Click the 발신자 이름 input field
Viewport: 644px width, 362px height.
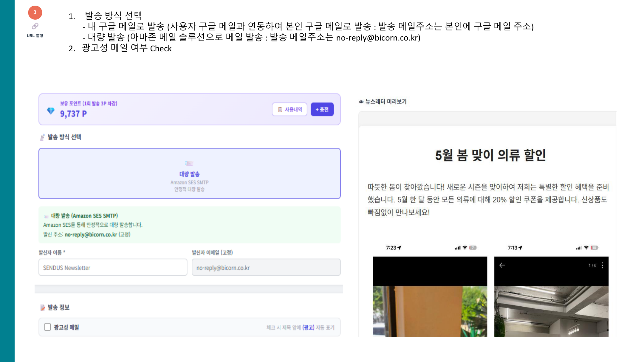click(x=113, y=267)
